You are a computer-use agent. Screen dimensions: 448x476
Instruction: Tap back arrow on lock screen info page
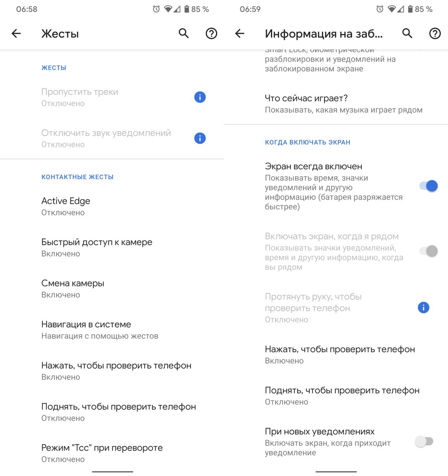point(240,33)
